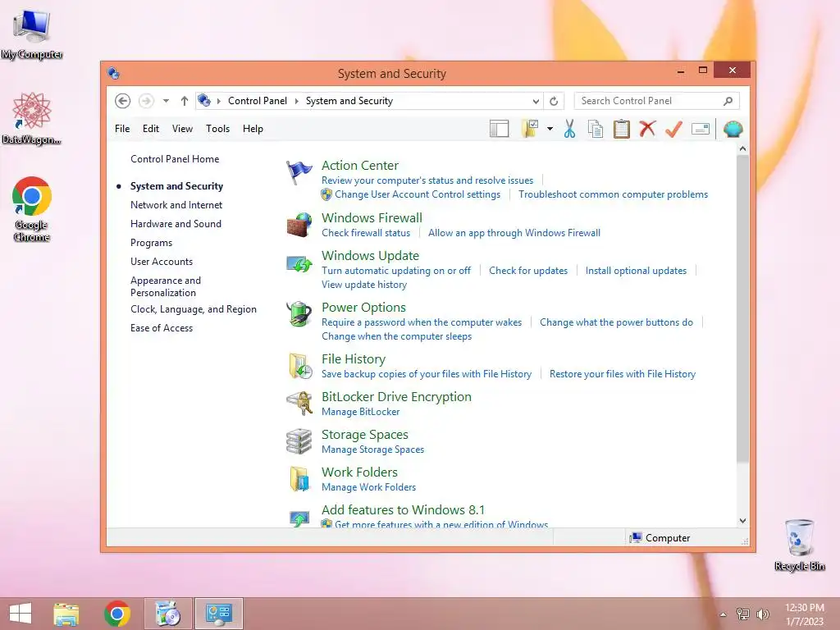The image size is (840, 630).
Task: Open Clock, Language, and Region
Action: pyautogui.click(x=194, y=309)
